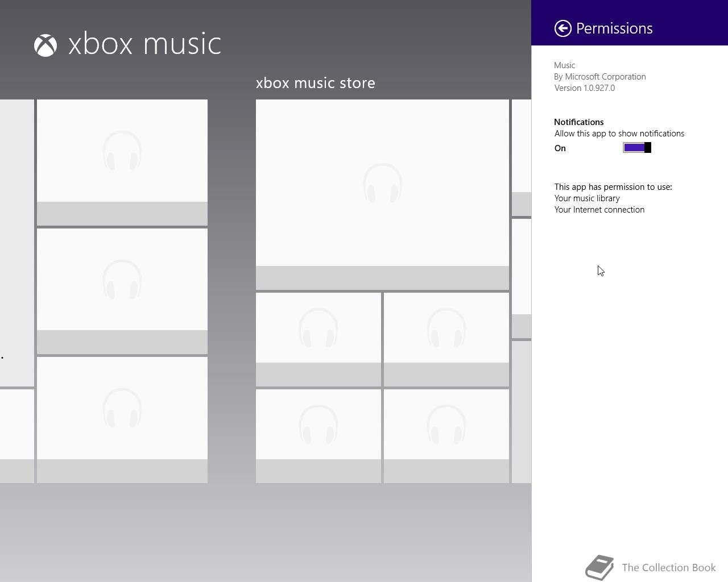Click 'Allow this app to show notifications'
This screenshot has width=728, height=582.
click(x=619, y=134)
